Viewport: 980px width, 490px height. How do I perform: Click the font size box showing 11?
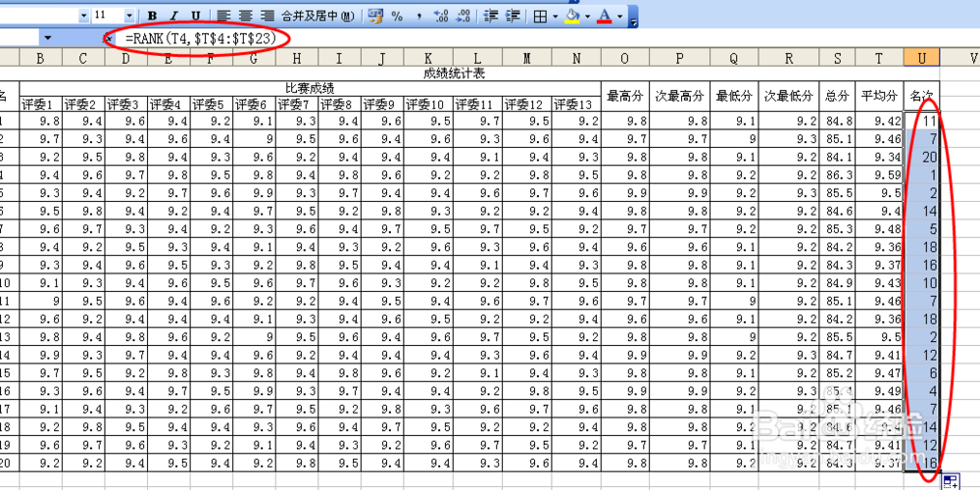[108, 17]
